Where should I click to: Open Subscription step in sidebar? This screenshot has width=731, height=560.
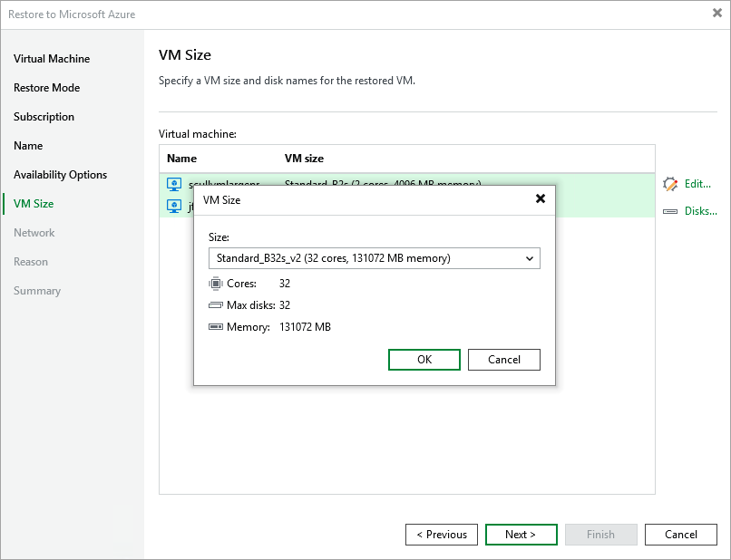(x=44, y=117)
